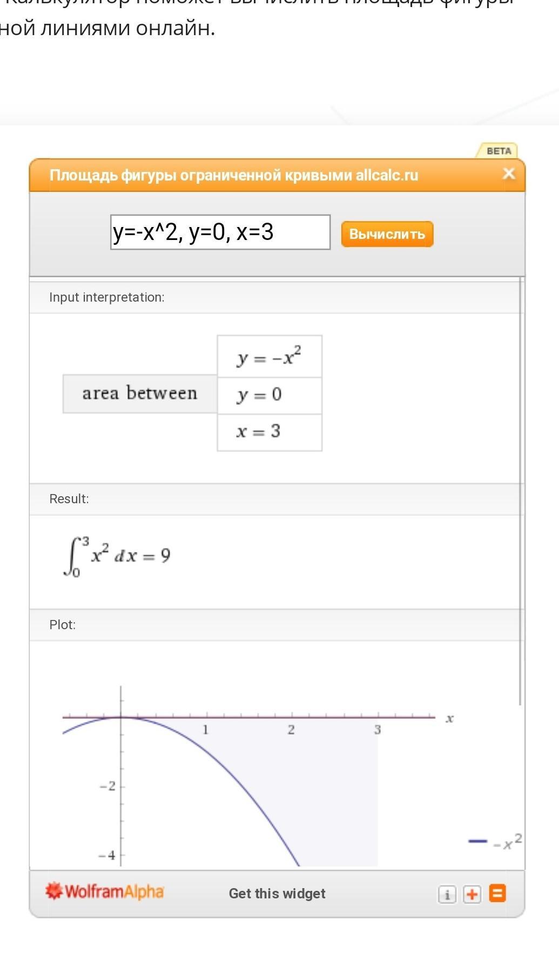Focus the equation input field

coord(220,232)
